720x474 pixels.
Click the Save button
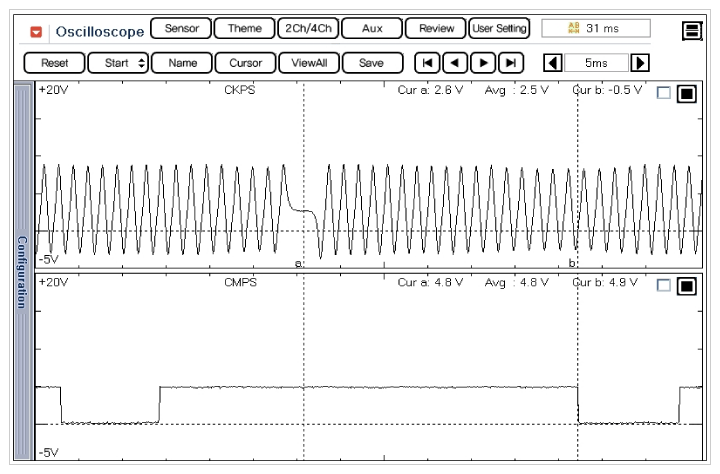point(371,63)
